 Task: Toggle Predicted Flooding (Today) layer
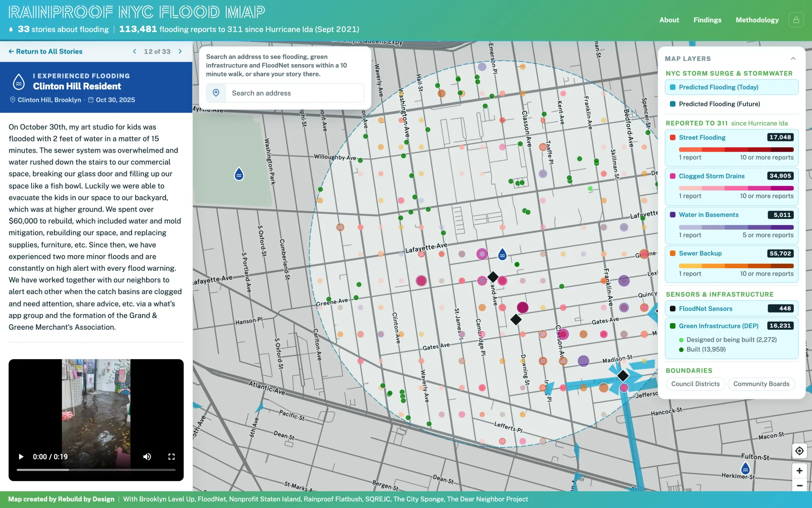[732, 87]
